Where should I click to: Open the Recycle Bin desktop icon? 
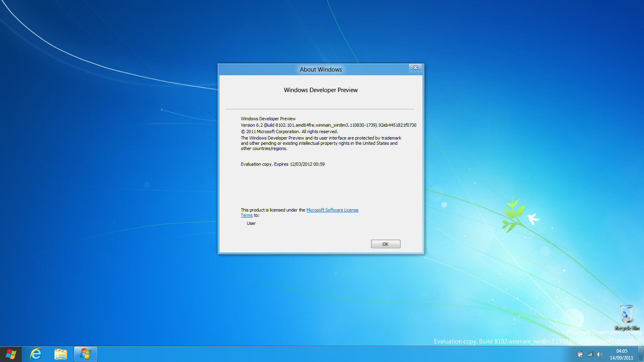627,317
